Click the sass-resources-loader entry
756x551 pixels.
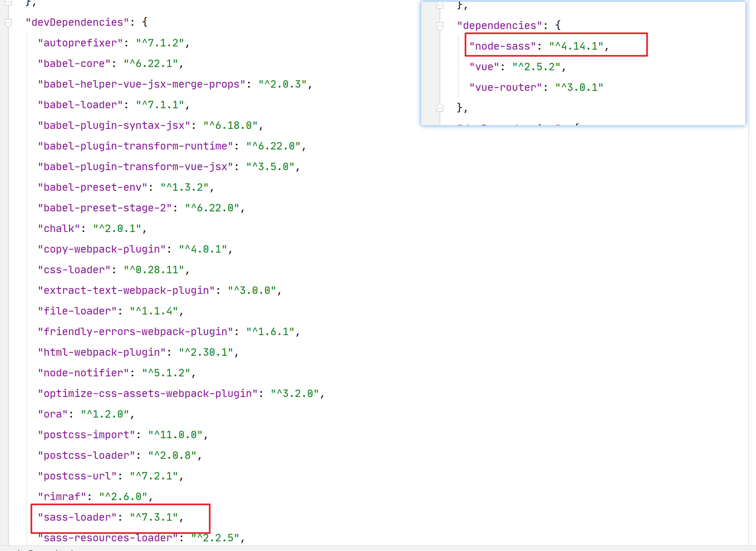141,538
